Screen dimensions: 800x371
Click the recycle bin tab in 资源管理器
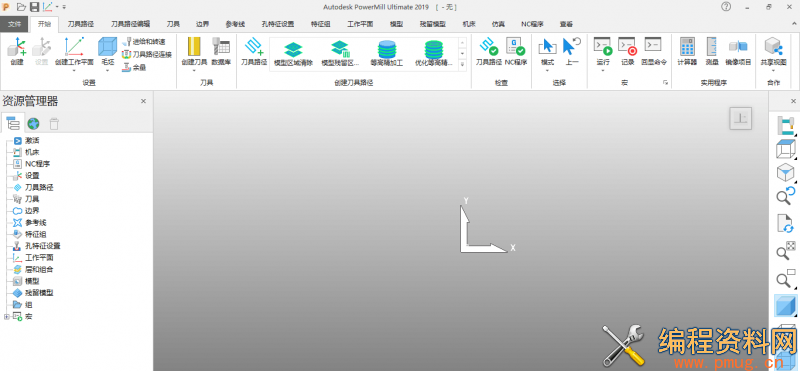coord(54,123)
